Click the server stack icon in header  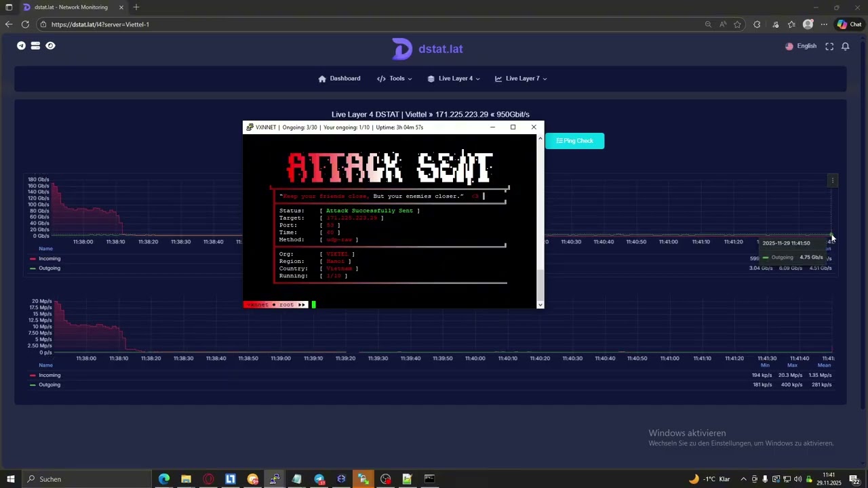[x=35, y=46]
